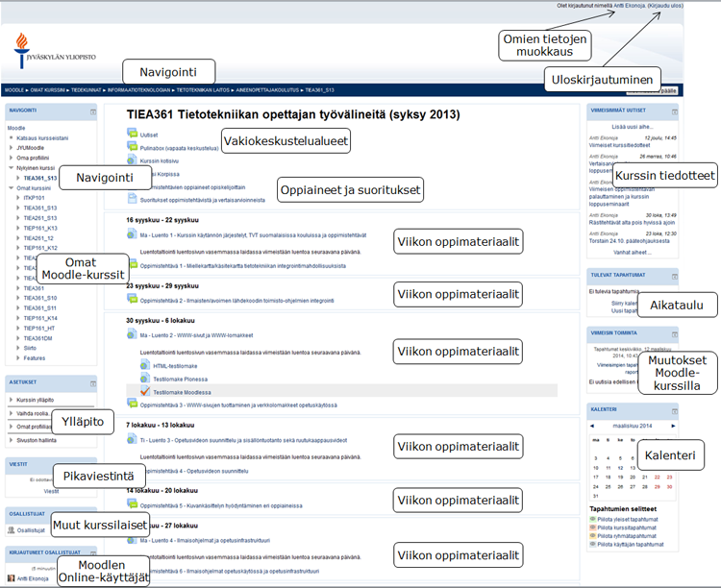Collapse the Asetukset block with its header icon
This screenshot has height=588, width=721.
click(x=93, y=383)
